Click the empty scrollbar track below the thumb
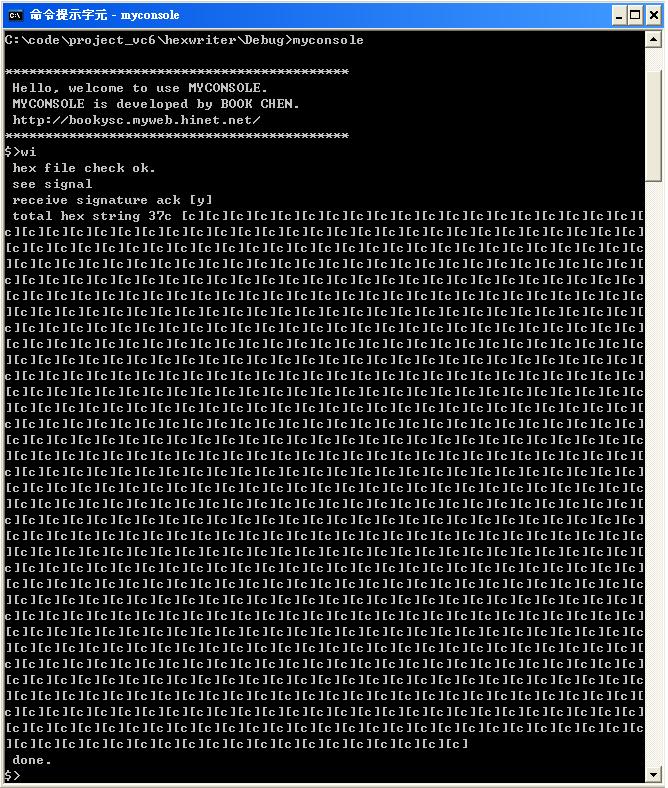 [x=653, y=472]
